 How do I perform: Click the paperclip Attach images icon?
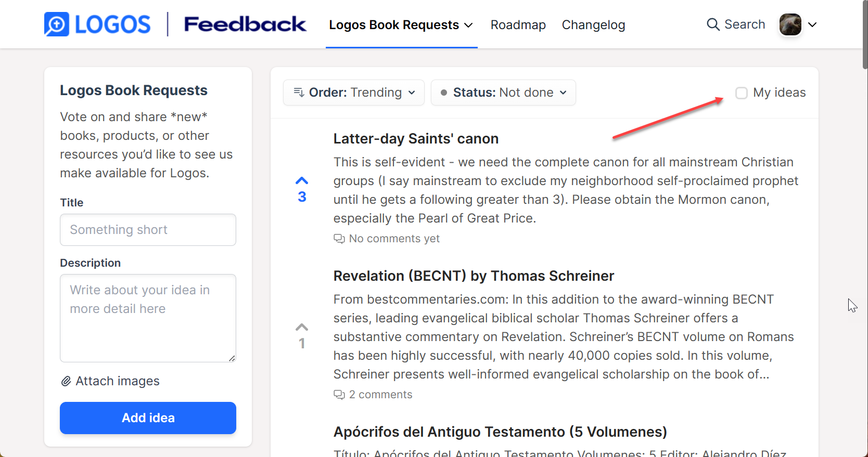click(66, 381)
